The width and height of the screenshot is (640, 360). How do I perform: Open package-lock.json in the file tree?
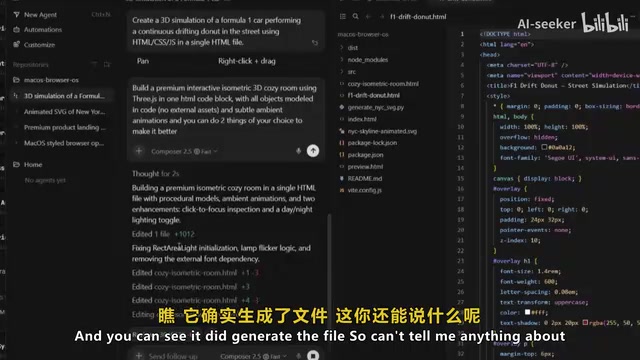click(372, 143)
